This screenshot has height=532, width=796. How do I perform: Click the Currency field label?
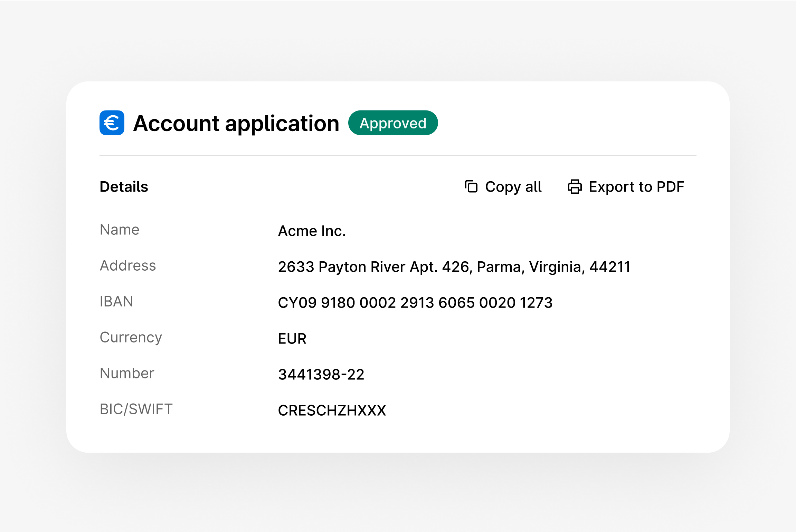[131, 337]
